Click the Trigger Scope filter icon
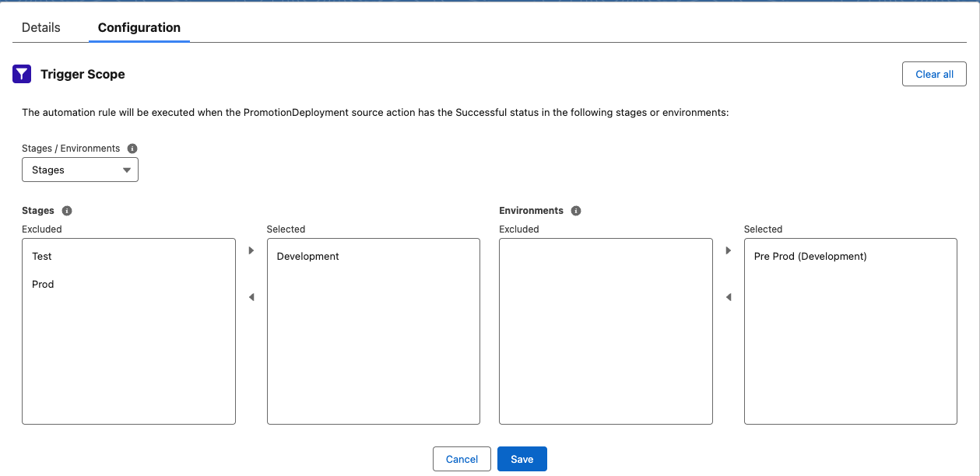The height and width of the screenshot is (476, 980). [x=22, y=74]
